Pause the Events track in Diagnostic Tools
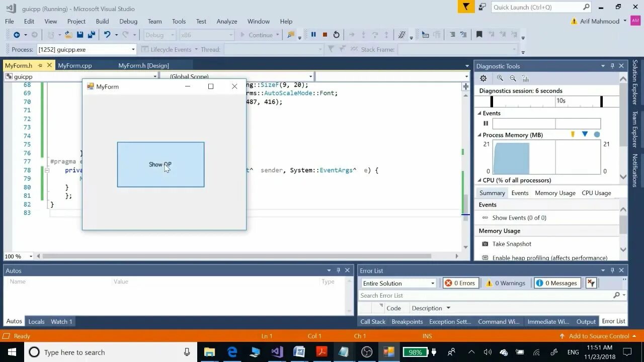The width and height of the screenshot is (644, 362). pyautogui.click(x=486, y=123)
